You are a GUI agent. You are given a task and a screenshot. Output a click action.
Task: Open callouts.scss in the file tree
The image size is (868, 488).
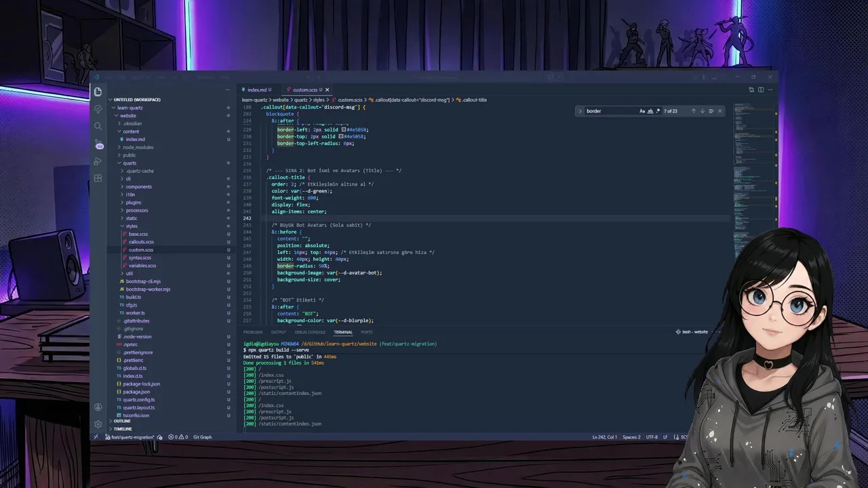tap(141, 242)
